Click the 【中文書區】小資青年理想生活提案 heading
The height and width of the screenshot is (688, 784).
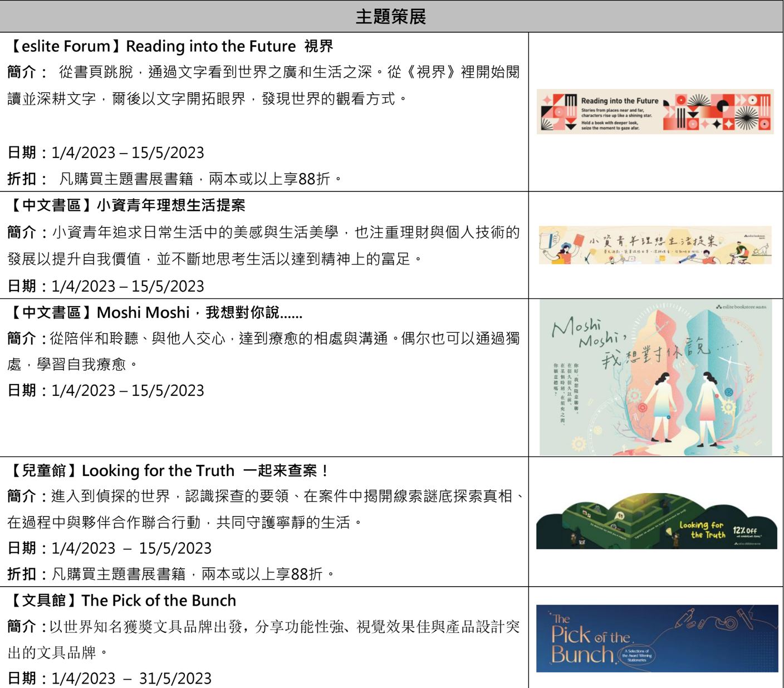[126, 205]
